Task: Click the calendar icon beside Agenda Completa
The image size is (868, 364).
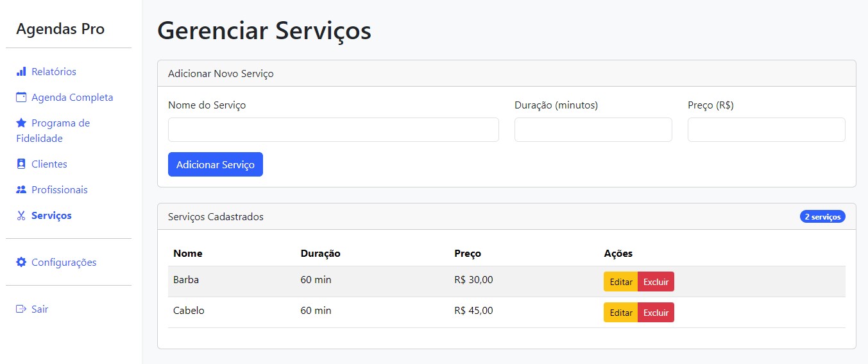Action: coord(21,98)
